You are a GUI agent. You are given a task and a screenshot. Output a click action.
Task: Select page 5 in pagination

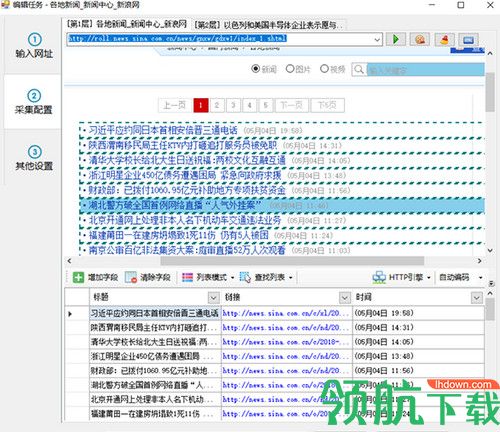tap(266, 105)
